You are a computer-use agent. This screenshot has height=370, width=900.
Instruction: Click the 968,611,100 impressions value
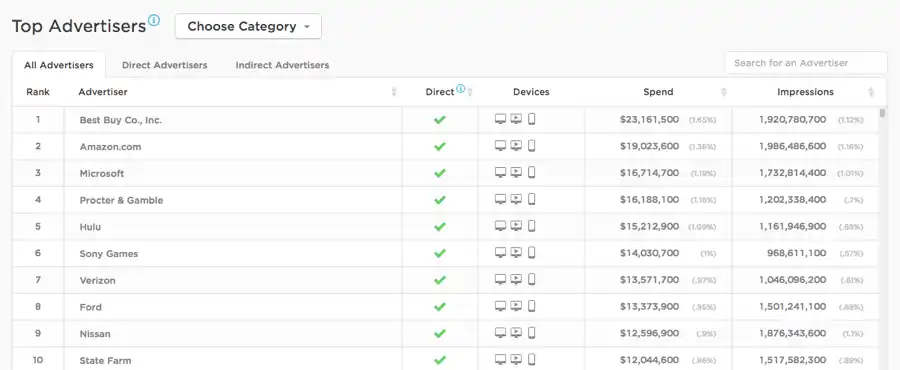pyautogui.click(x=797, y=253)
